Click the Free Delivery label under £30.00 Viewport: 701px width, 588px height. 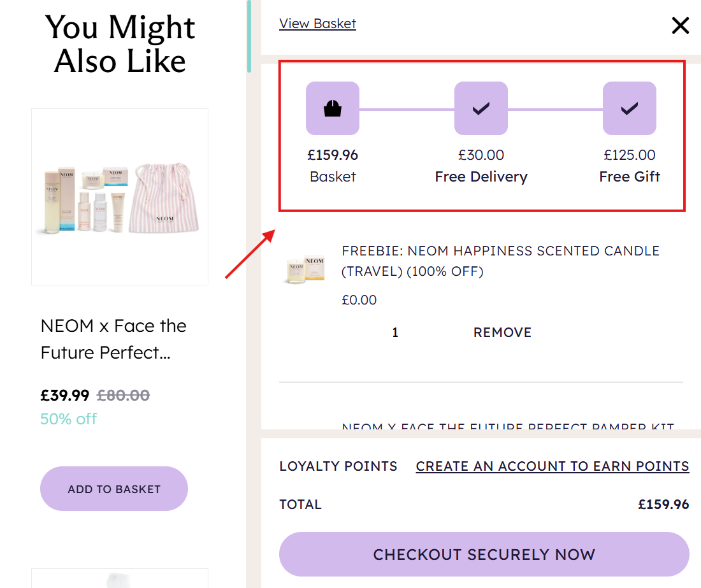[481, 176]
